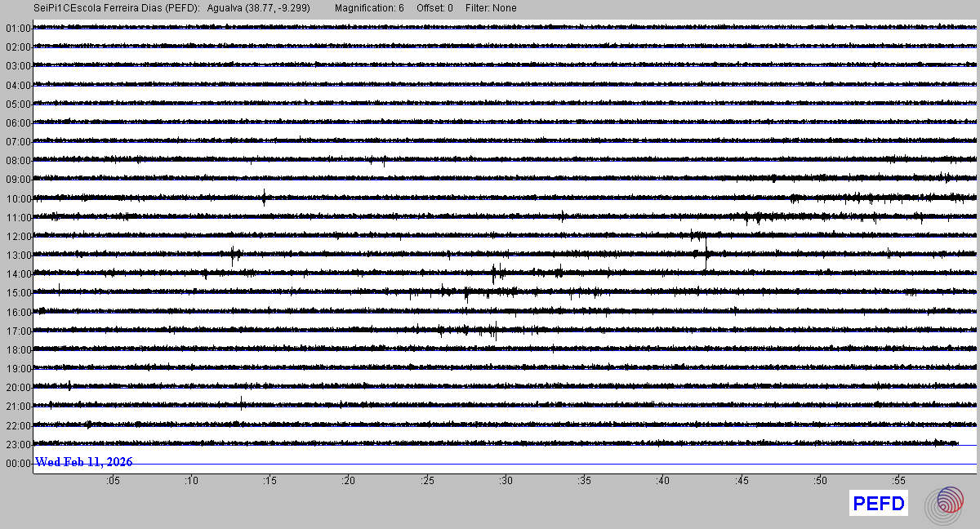Click the :05 minute axis tick
Screen dimensions: 980x529
[113, 482]
